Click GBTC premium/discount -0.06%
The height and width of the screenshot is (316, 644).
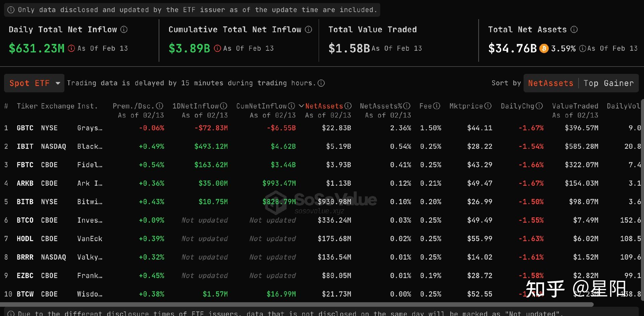(x=152, y=128)
